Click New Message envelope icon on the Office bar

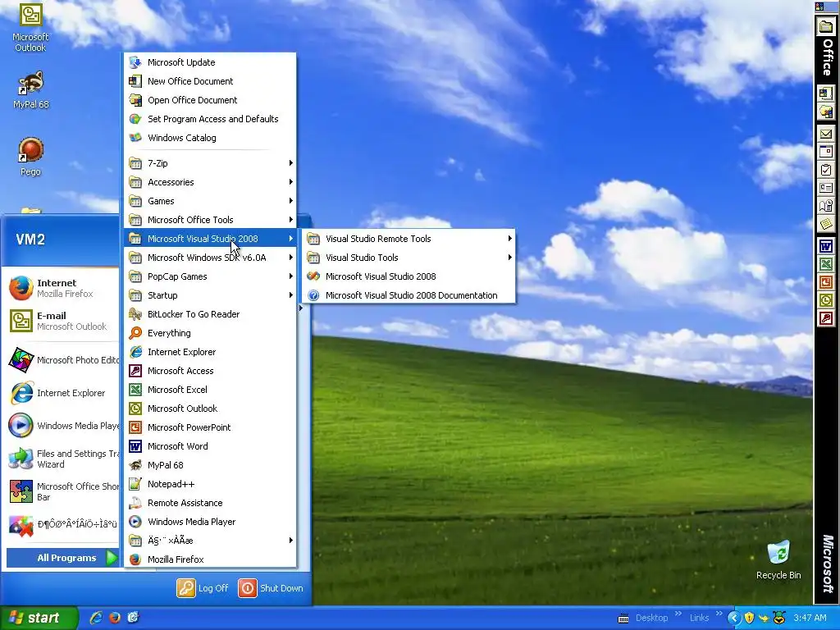pyautogui.click(x=825, y=135)
